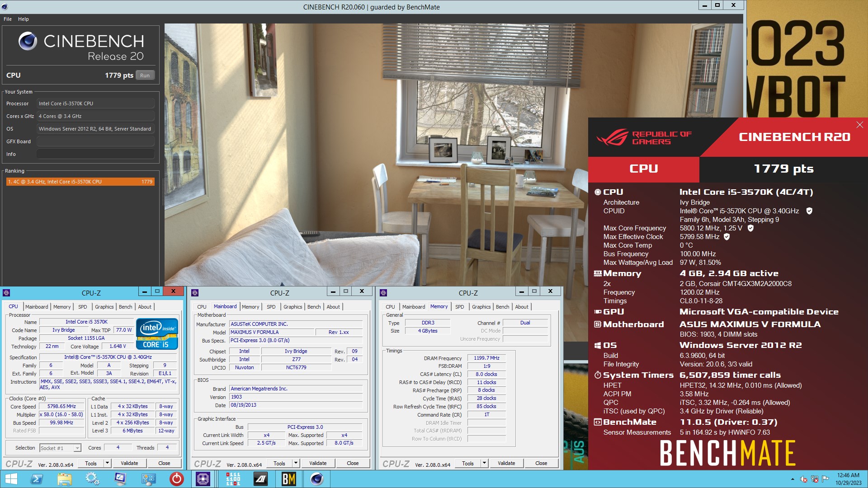868x488 pixels.
Task: Show hidden tray icons arrow
Action: click(x=793, y=479)
